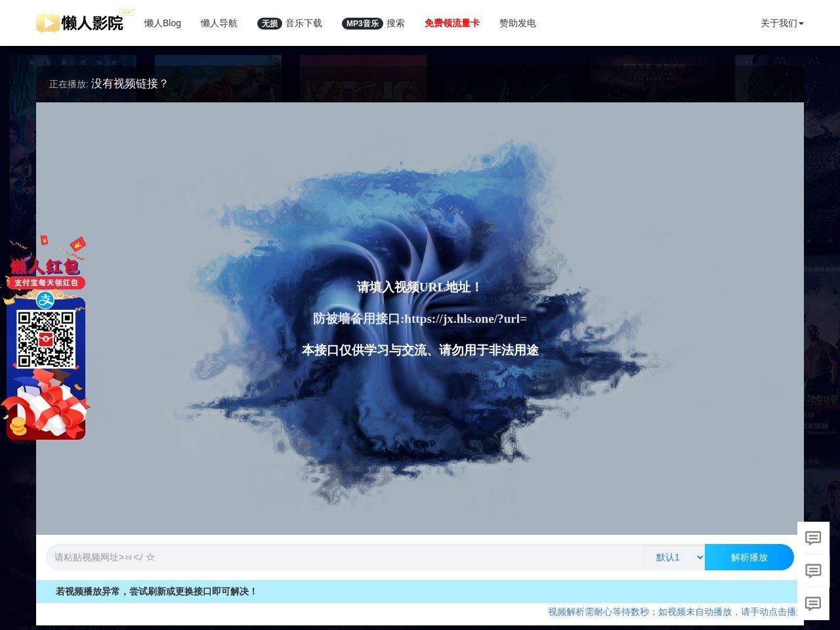
Task: Click the bottom chat bubble icon
Action: (813, 604)
